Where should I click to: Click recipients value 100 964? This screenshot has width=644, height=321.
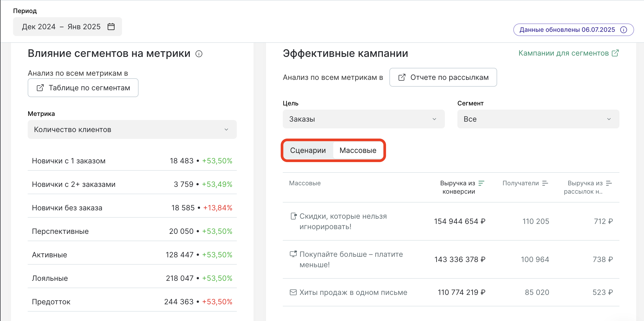coord(535,259)
